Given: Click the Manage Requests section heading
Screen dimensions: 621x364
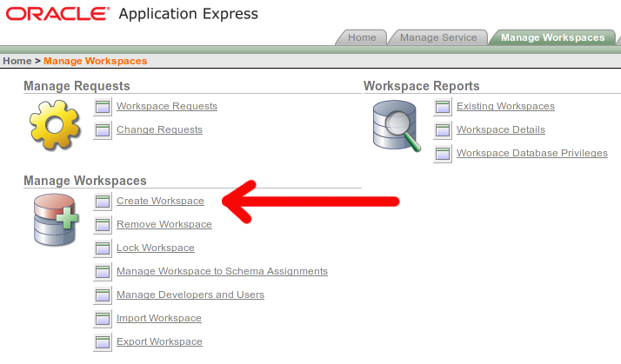Looking at the screenshot, I should point(77,86).
